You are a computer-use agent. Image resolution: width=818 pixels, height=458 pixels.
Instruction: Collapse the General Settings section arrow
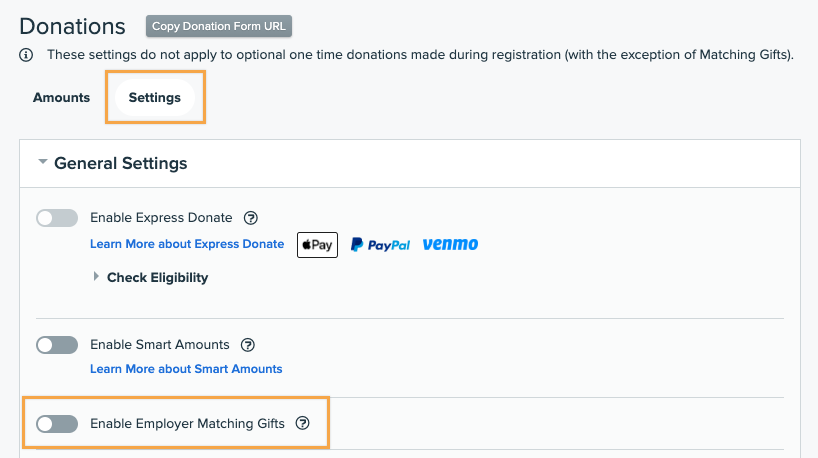coord(43,162)
